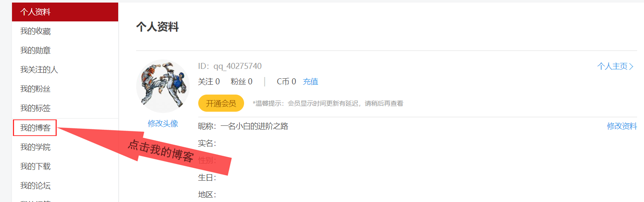Image resolution: width=644 pixels, height=202 pixels.
Task: Click the 充值 link
Action: [x=310, y=81]
